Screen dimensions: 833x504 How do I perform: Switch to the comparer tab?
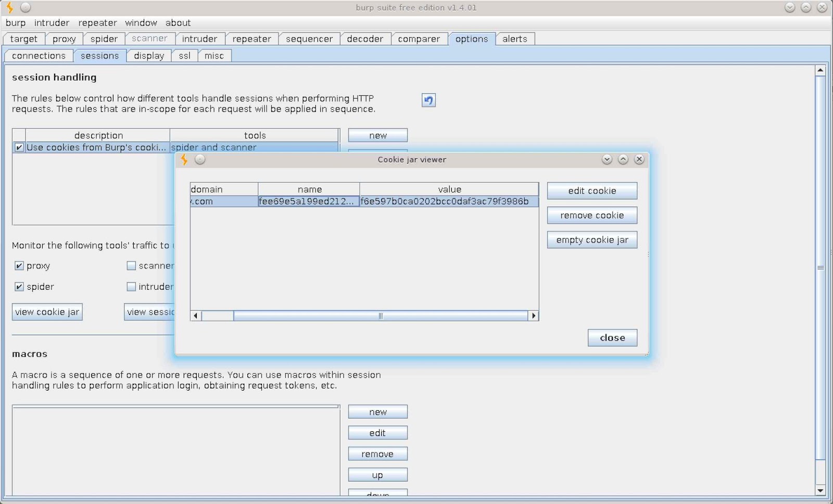pyautogui.click(x=419, y=39)
